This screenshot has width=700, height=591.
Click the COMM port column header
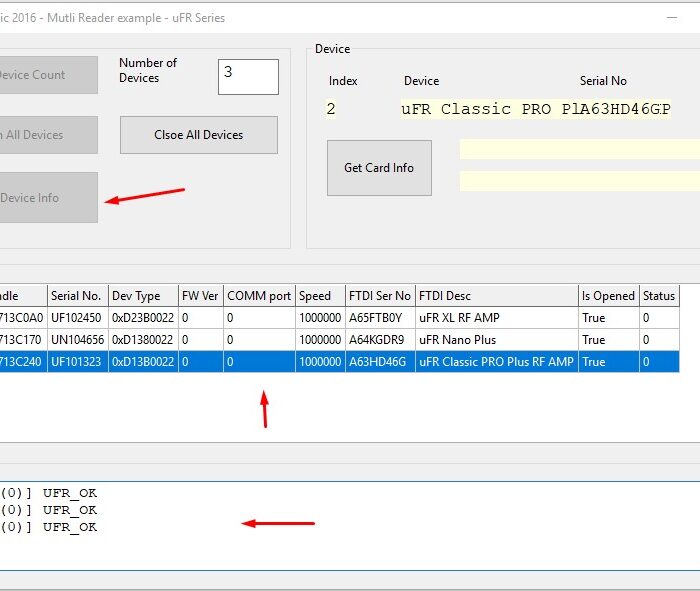[x=259, y=296]
